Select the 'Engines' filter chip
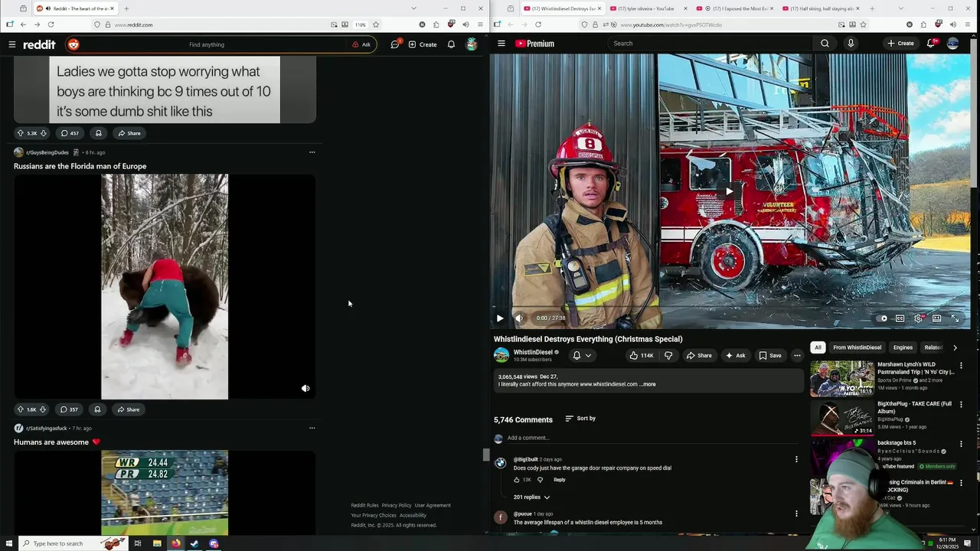The width and height of the screenshot is (980, 551). pos(903,347)
